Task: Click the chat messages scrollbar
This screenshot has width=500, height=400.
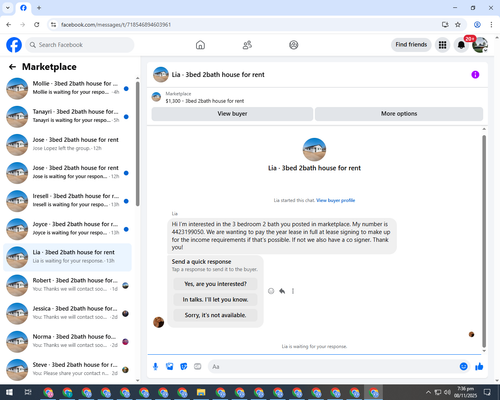Action: pyautogui.click(x=484, y=240)
